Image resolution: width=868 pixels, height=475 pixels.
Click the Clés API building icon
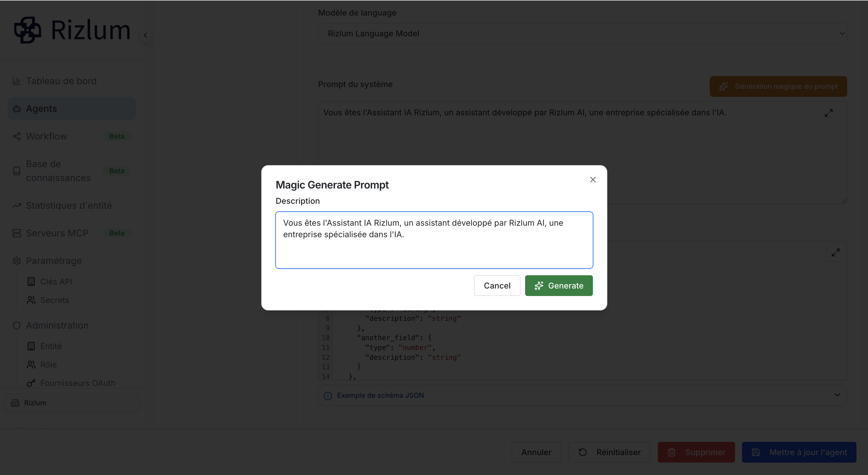(31, 282)
